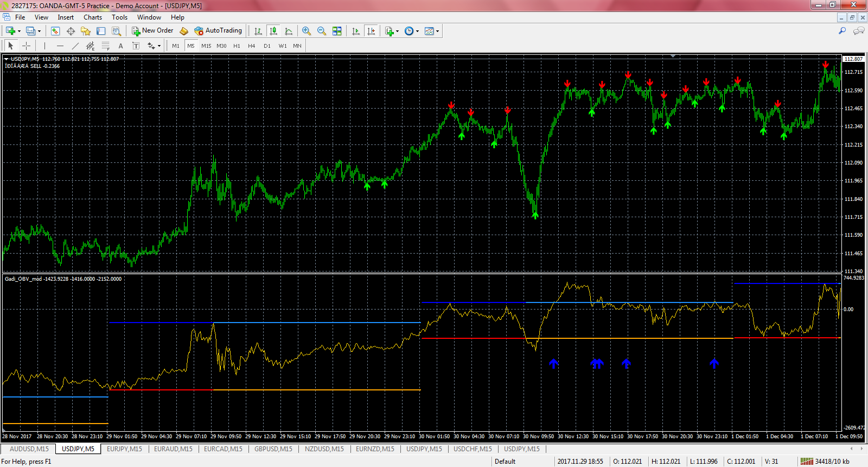Toggle chart Auto Scroll
The width and height of the screenshot is (868, 467).
point(356,31)
